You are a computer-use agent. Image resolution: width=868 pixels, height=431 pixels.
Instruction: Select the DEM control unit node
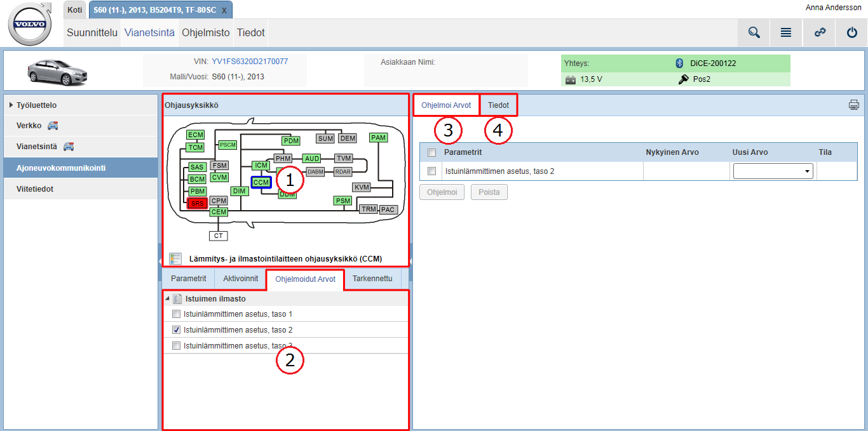[348, 138]
